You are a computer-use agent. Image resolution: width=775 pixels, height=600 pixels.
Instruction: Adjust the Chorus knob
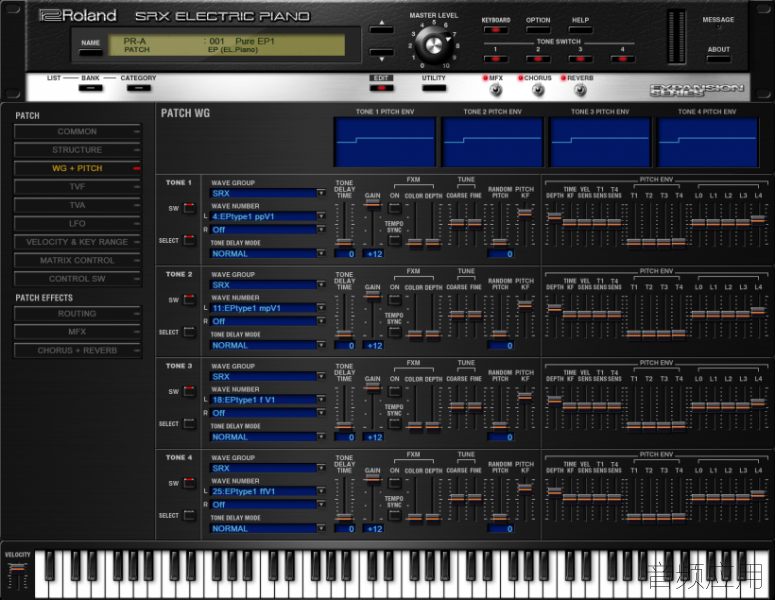pos(538,90)
